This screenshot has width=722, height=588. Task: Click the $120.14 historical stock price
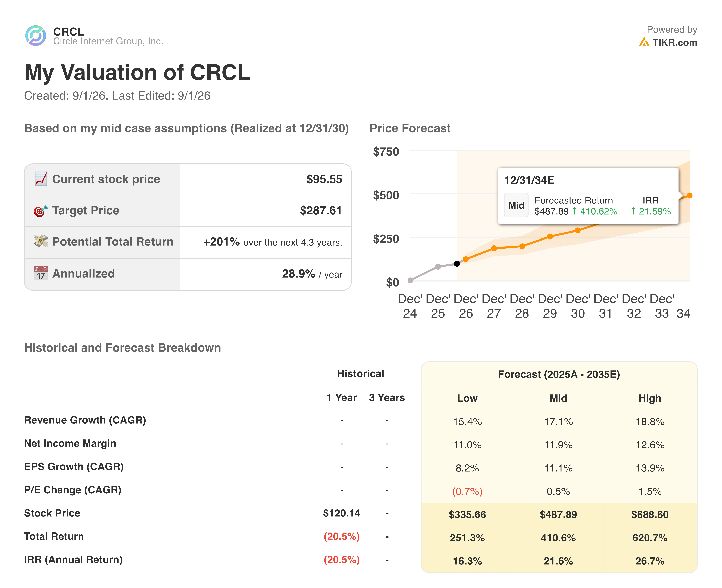tap(342, 513)
